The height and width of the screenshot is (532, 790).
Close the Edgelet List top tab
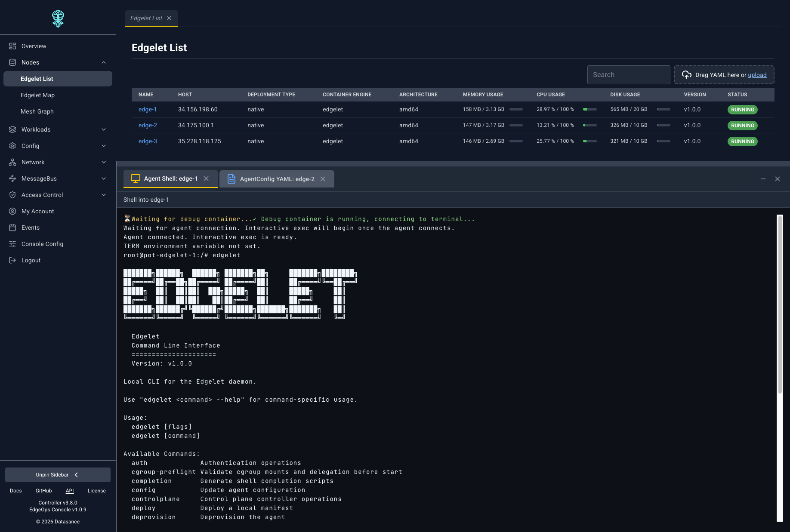[x=169, y=18]
